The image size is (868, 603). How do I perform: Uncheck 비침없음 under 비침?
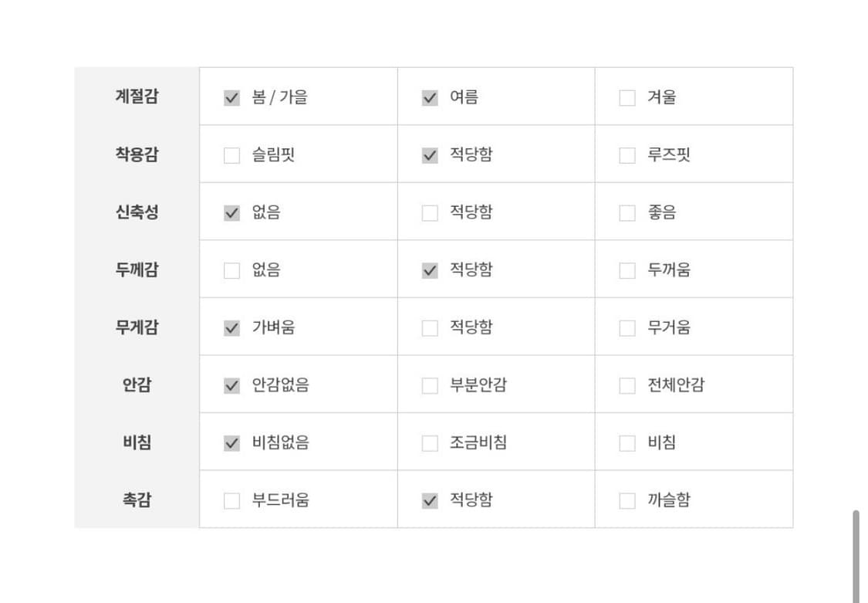point(231,442)
